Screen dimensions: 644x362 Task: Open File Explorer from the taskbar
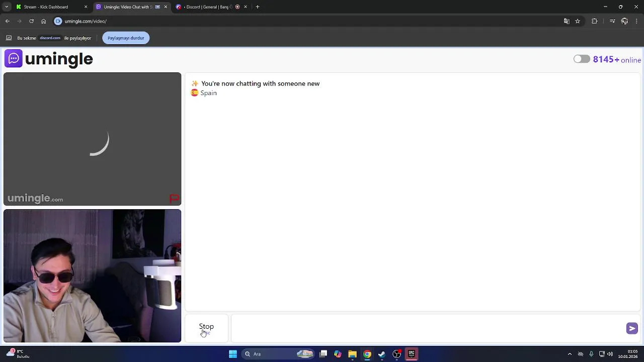coord(352,354)
